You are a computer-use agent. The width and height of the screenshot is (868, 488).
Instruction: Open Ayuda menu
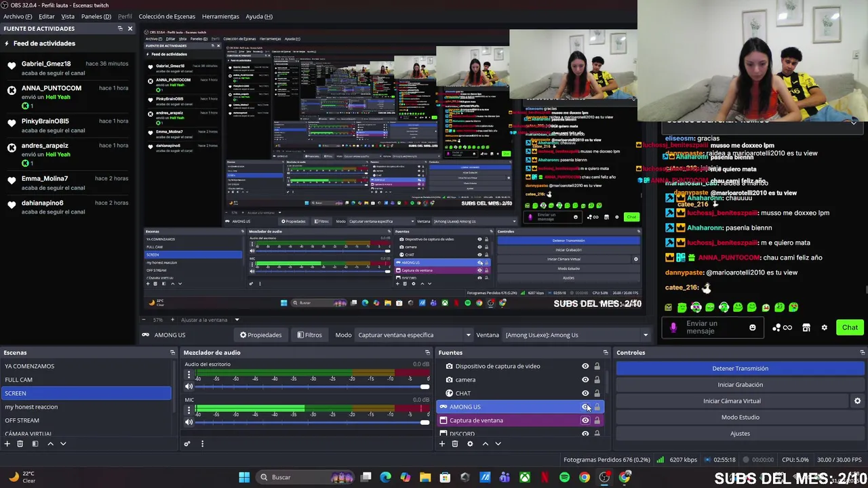(259, 16)
